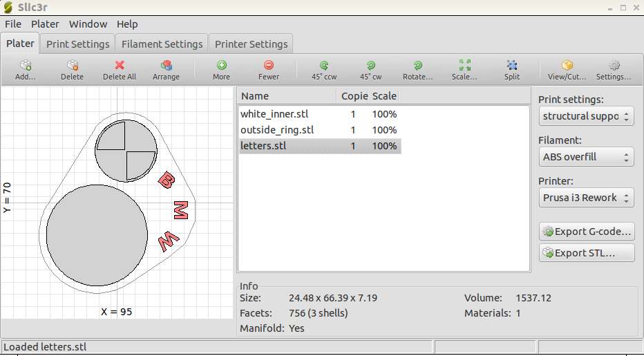Switch to the Print Settings tab
The image size is (644, 356).
point(77,44)
